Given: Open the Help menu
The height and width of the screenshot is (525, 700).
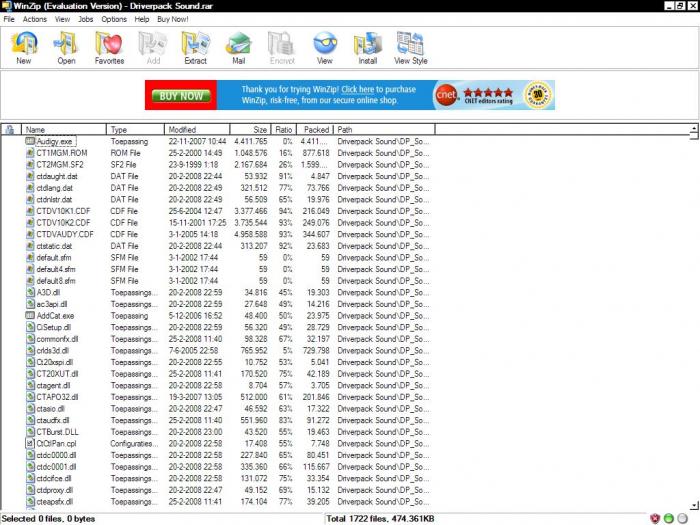Looking at the screenshot, I should point(142,19).
